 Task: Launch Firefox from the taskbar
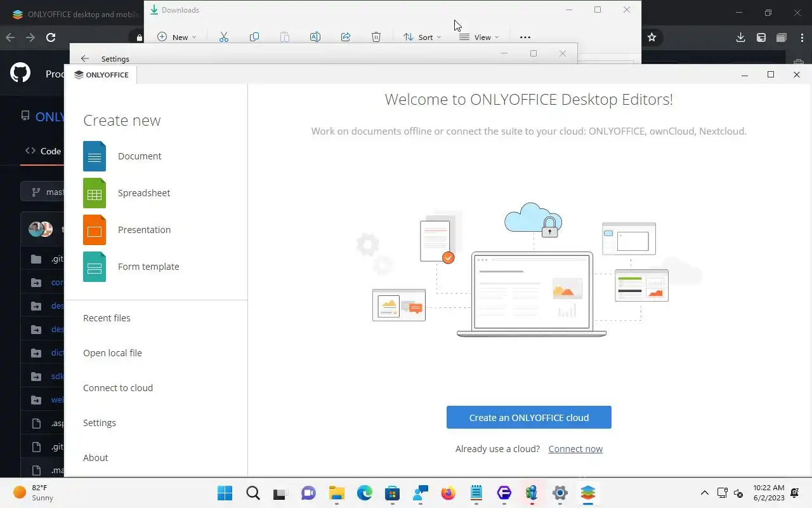click(448, 493)
